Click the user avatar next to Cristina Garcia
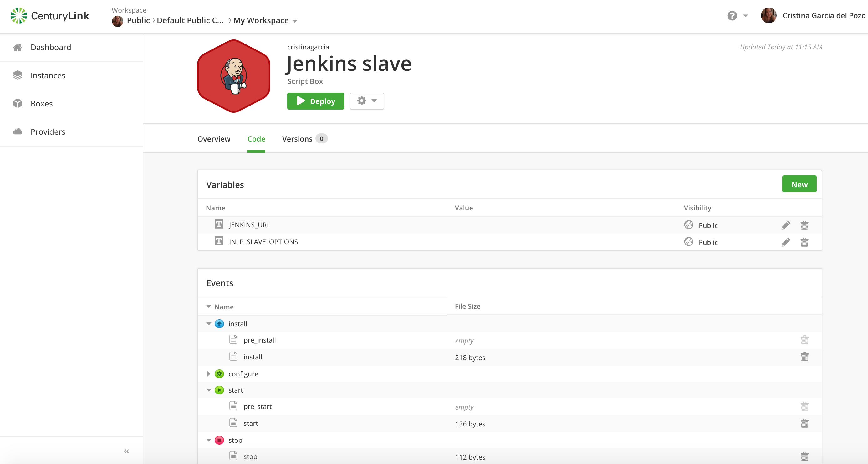 [768, 16]
